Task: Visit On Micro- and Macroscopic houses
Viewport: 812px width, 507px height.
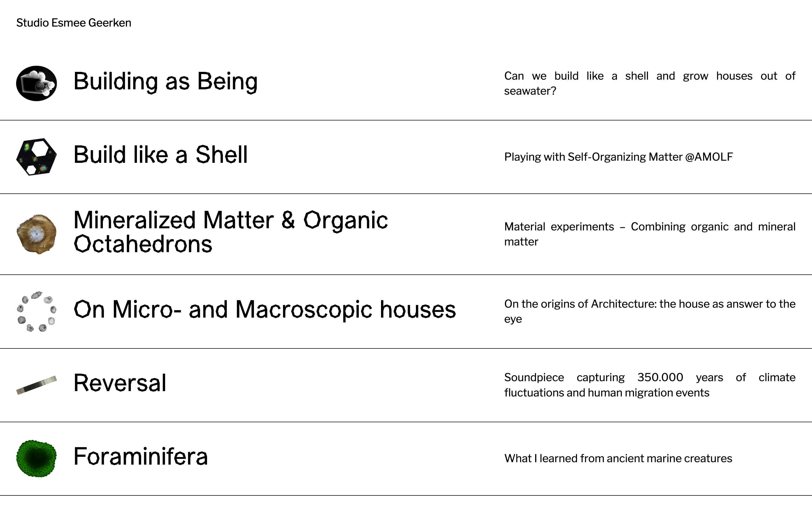Action: tap(264, 310)
